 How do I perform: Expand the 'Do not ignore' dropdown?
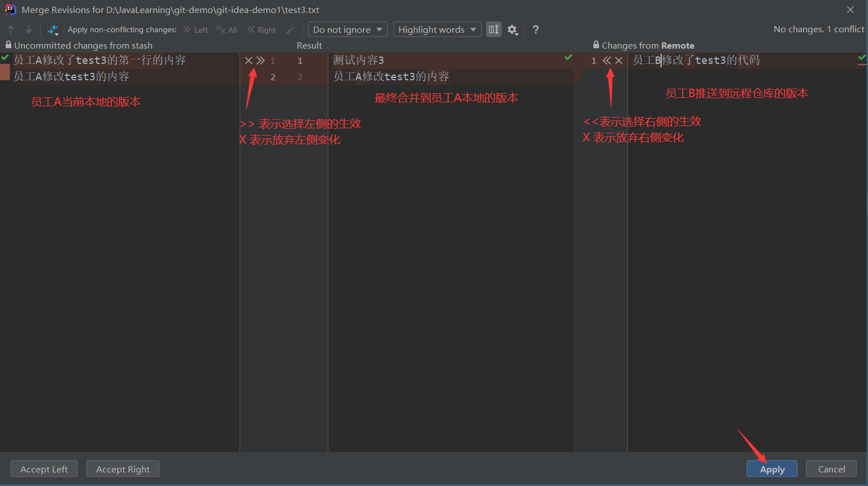tap(348, 29)
